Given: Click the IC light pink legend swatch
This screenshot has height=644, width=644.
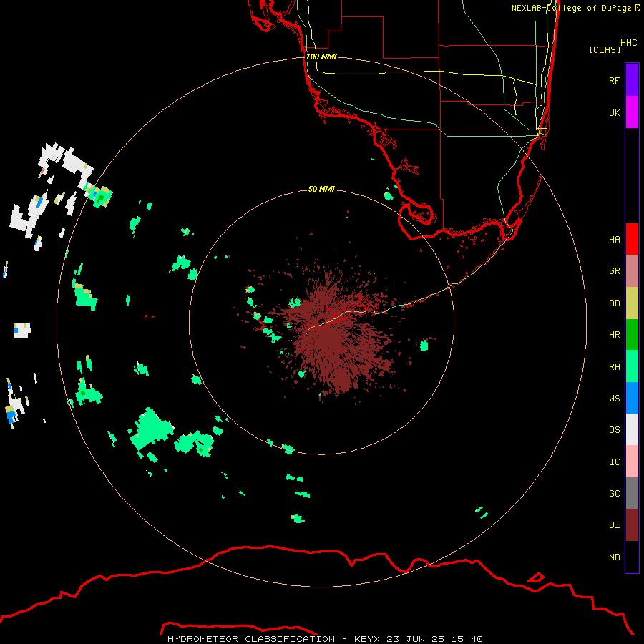Looking at the screenshot, I should 632,462.
